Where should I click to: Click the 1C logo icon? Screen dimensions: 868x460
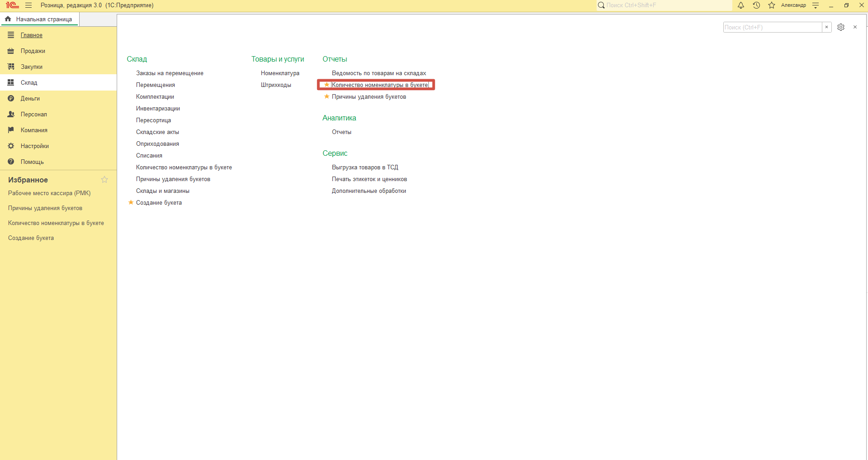[12, 5]
